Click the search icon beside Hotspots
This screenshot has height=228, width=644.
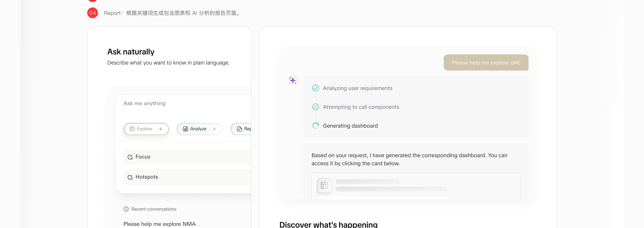click(130, 177)
